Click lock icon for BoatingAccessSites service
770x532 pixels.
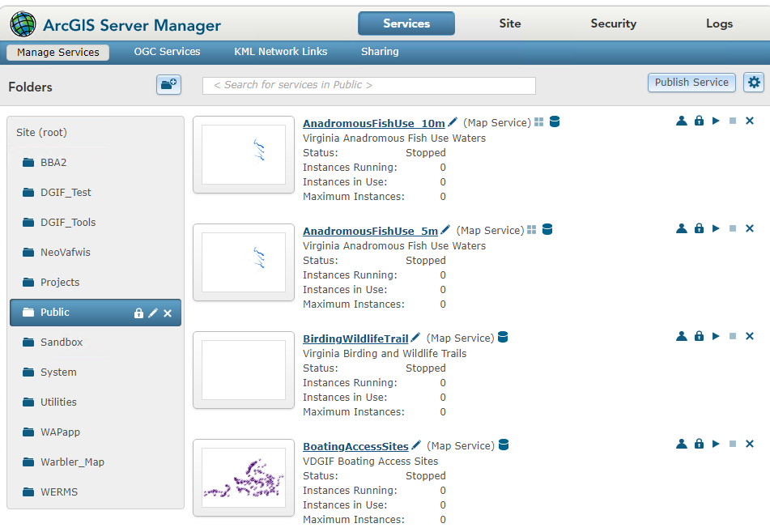coord(699,444)
